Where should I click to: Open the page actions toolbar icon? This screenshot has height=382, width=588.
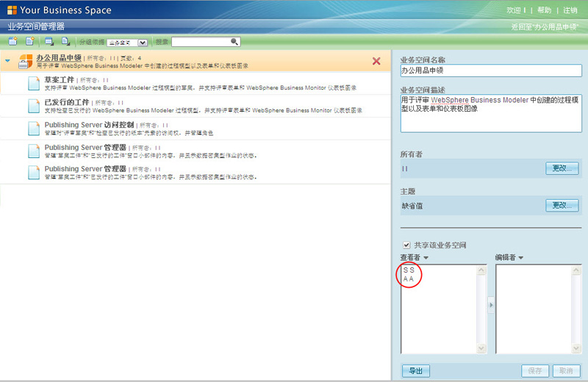point(65,41)
